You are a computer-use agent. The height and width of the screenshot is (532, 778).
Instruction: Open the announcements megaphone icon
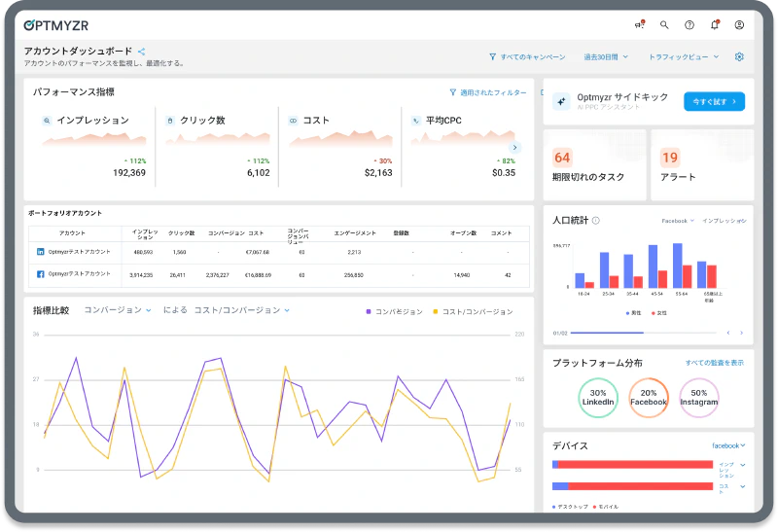click(x=640, y=24)
